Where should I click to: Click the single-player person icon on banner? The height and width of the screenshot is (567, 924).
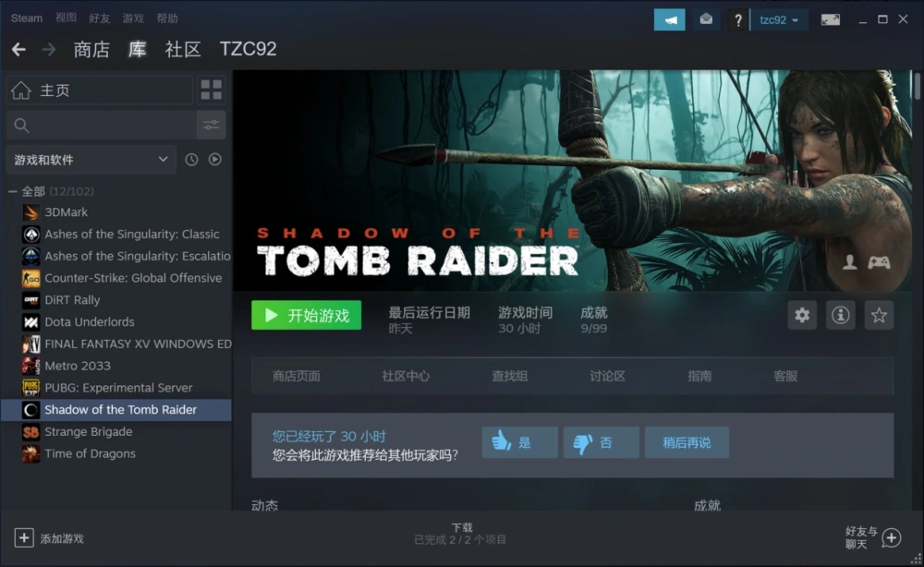tap(850, 262)
